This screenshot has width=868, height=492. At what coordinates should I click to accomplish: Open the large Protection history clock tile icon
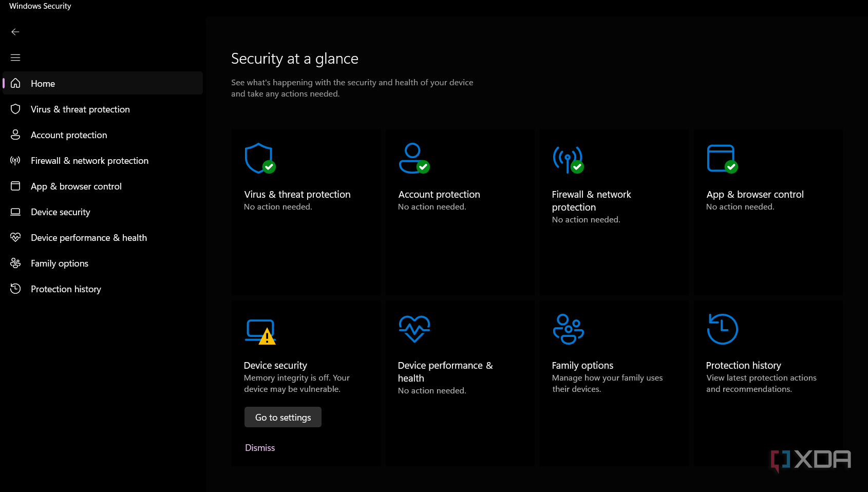coord(722,329)
